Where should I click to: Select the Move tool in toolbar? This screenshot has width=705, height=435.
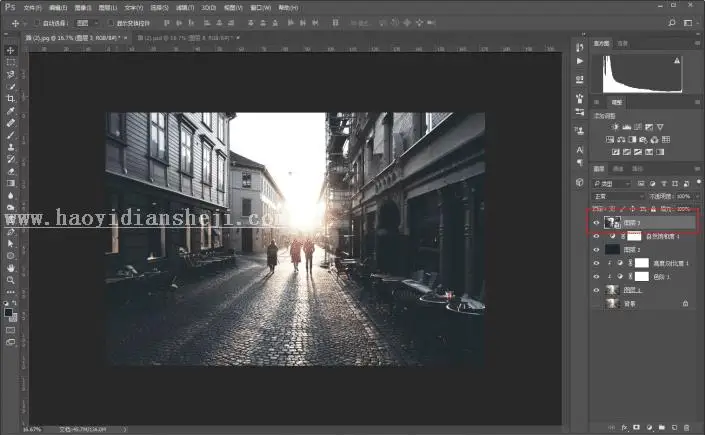coord(10,50)
